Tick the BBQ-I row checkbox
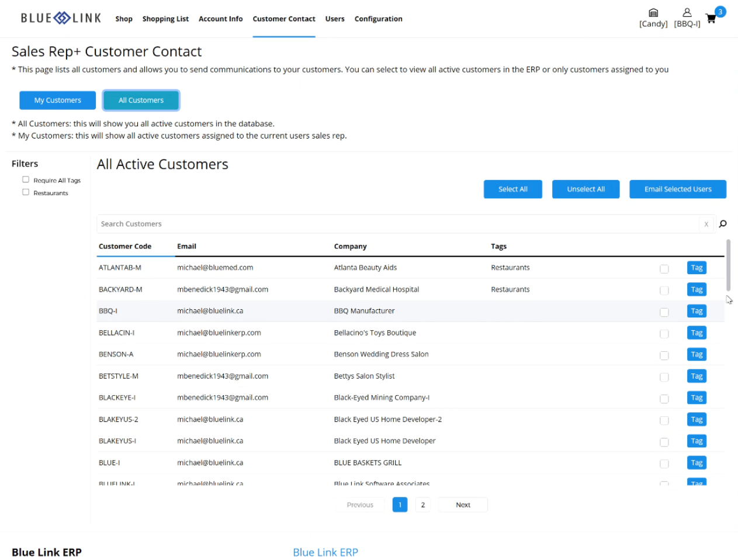This screenshot has height=560, width=738. (664, 312)
